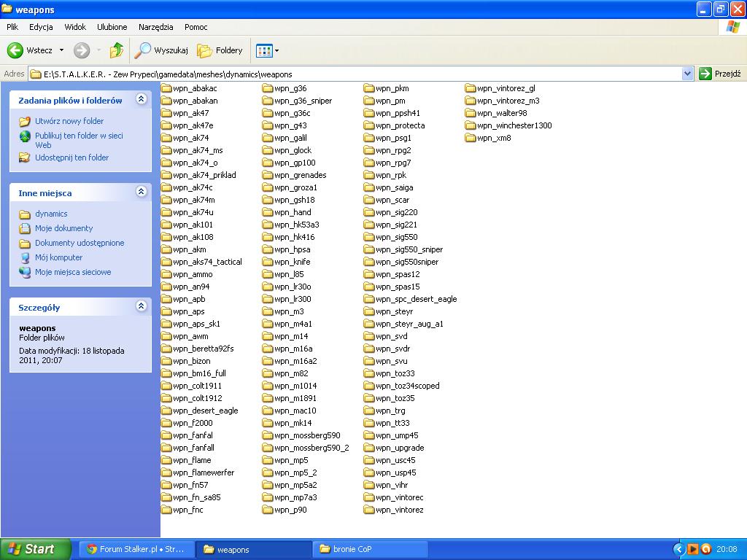This screenshot has height=560, width=747.
Task: Open the Edycja menu
Action: point(41,27)
